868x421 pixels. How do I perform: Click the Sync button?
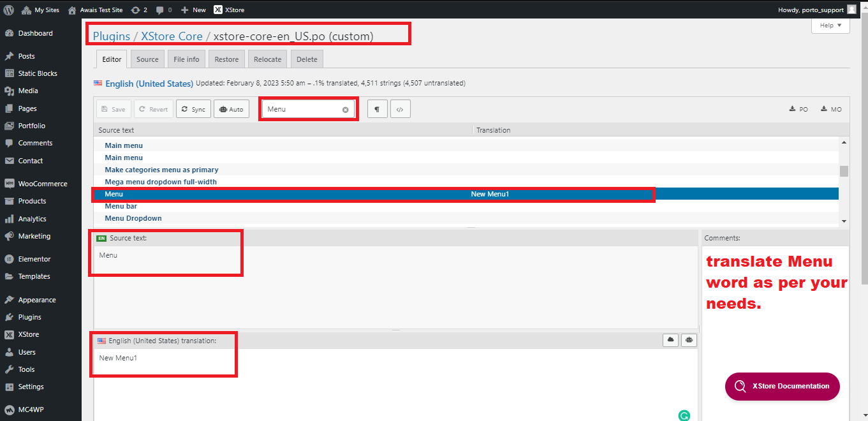[193, 109]
